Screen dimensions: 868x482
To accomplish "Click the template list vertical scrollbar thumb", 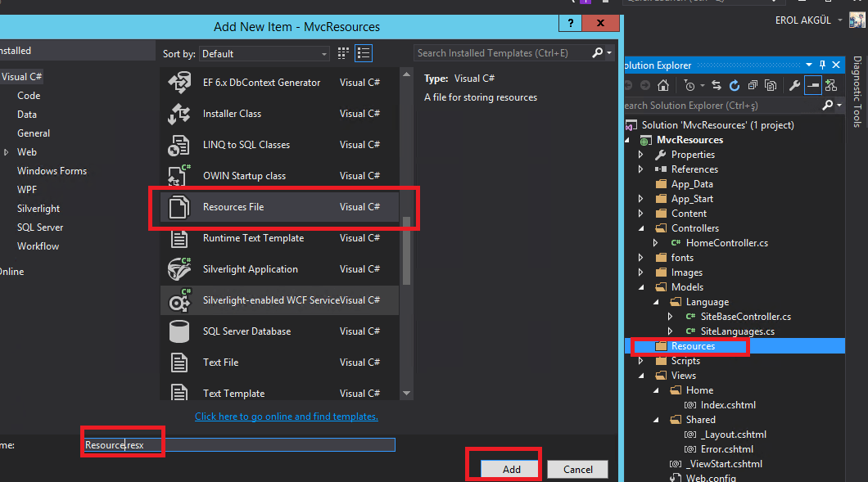I will 407,250.
